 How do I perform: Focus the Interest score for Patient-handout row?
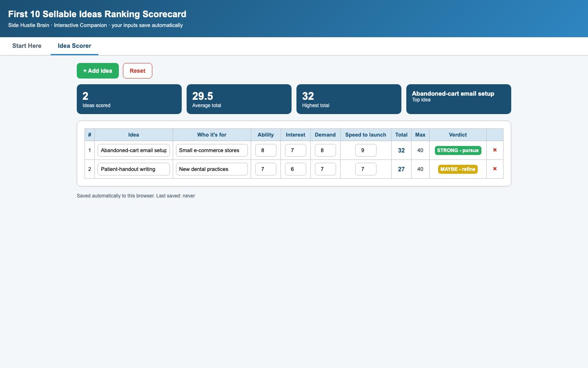pyautogui.click(x=296, y=169)
